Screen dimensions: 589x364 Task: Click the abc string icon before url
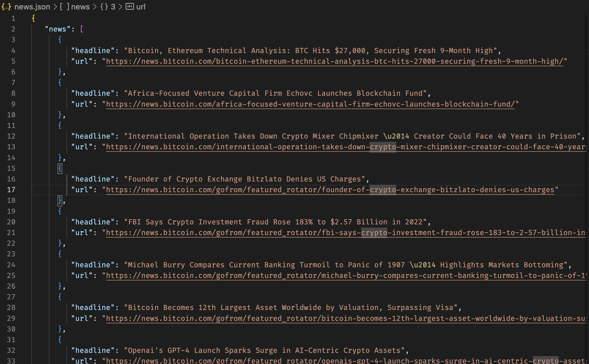point(130,7)
